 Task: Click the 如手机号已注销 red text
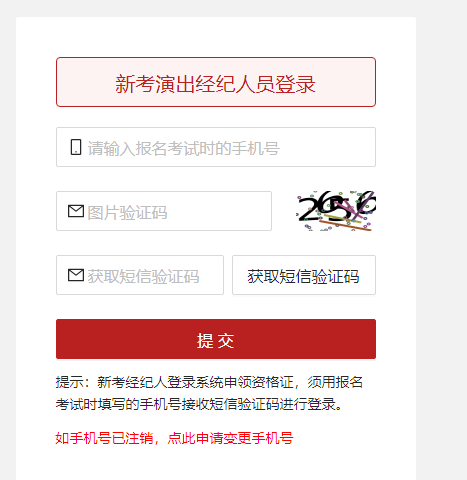point(104,438)
